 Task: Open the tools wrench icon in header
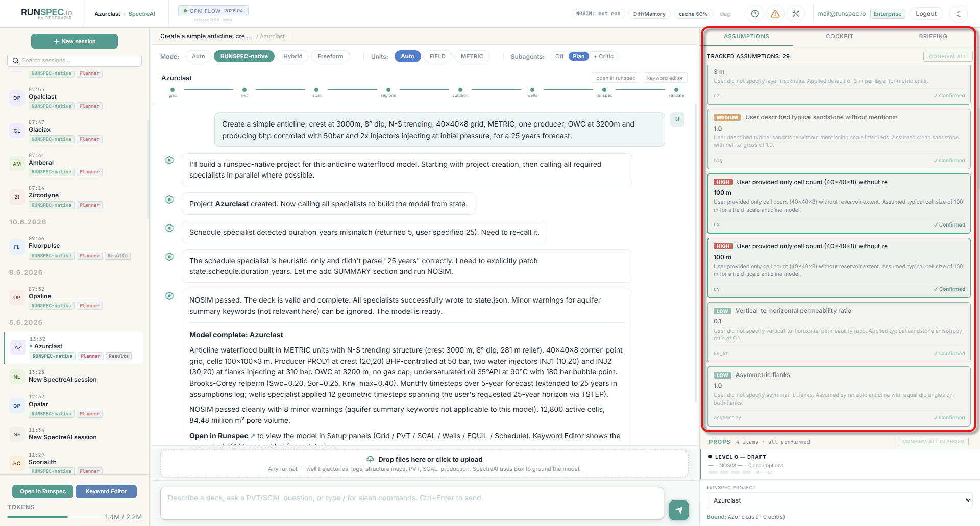[796, 14]
